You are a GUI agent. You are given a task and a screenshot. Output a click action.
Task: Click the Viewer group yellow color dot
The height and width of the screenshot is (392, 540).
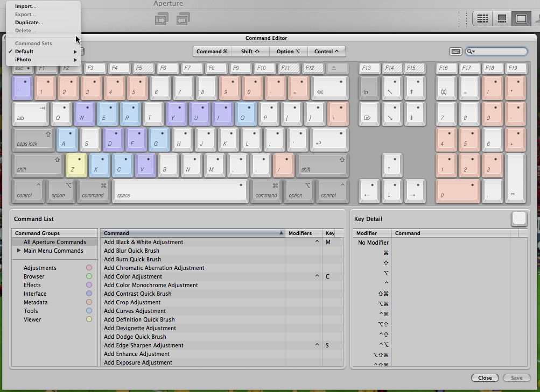(x=89, y=319)
